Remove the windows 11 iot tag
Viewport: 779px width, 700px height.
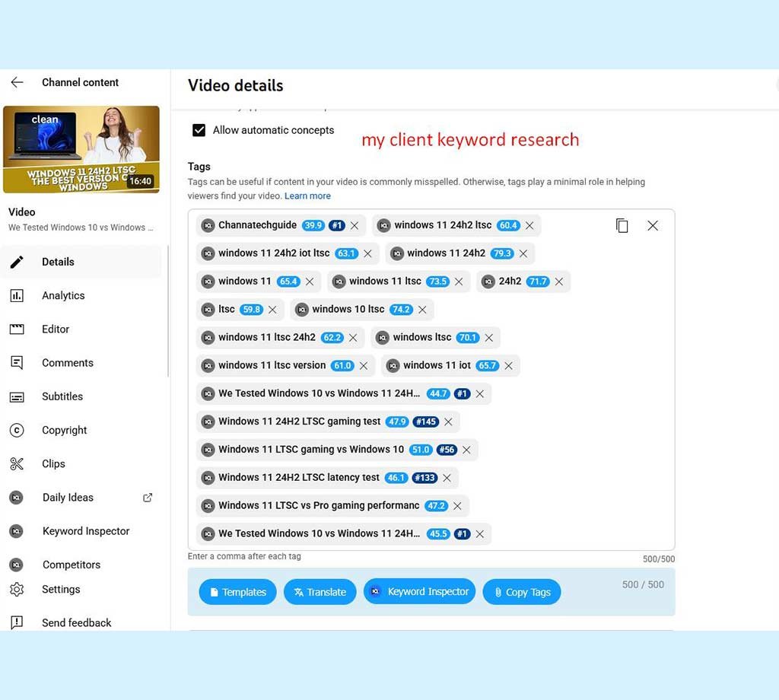pos(508,366)
